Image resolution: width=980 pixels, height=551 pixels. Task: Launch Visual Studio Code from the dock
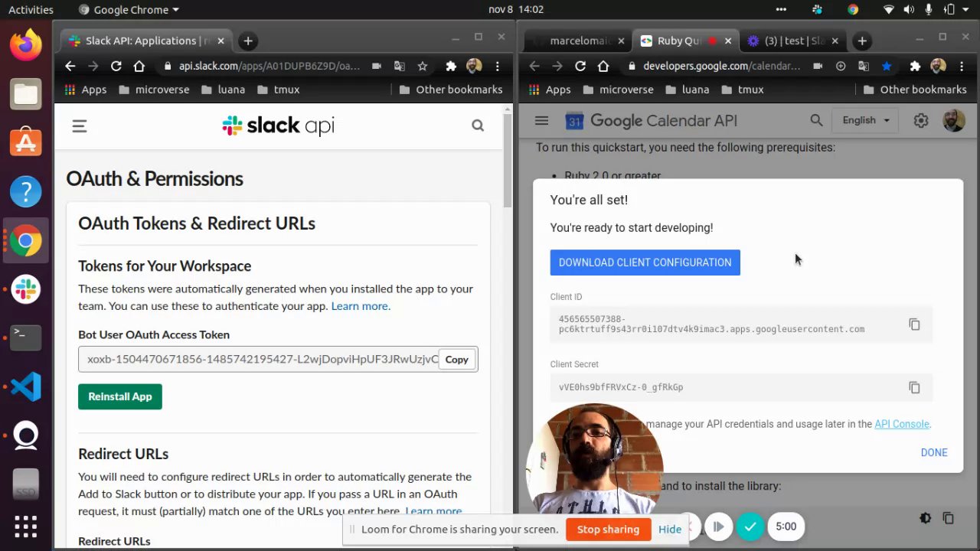[26, 386]
